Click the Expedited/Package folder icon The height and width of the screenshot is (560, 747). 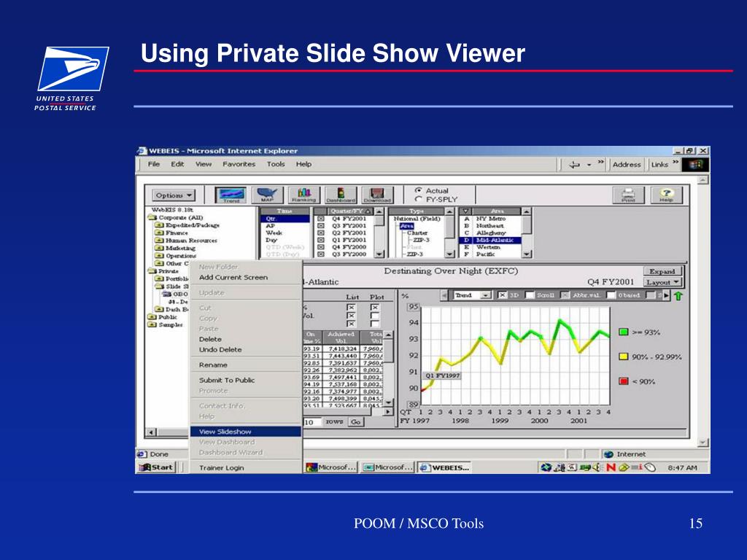[x=160, y=225]
